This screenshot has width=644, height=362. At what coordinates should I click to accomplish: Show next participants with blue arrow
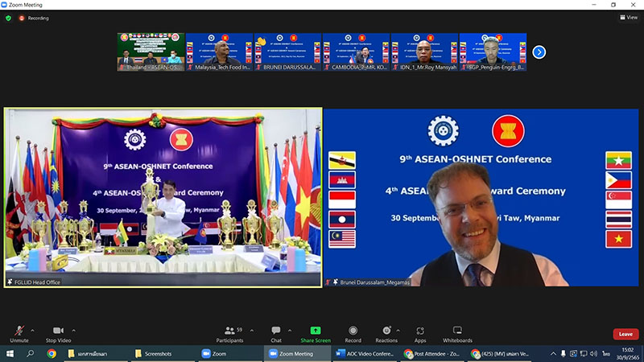click(539, 52)
